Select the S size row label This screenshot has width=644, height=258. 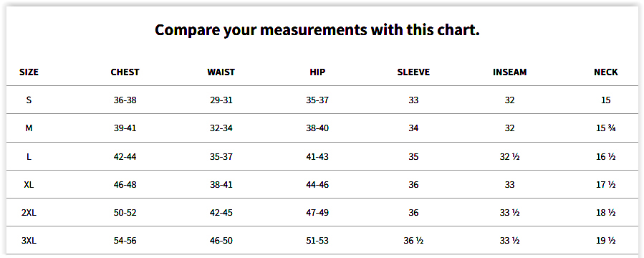tap(29, 100)
